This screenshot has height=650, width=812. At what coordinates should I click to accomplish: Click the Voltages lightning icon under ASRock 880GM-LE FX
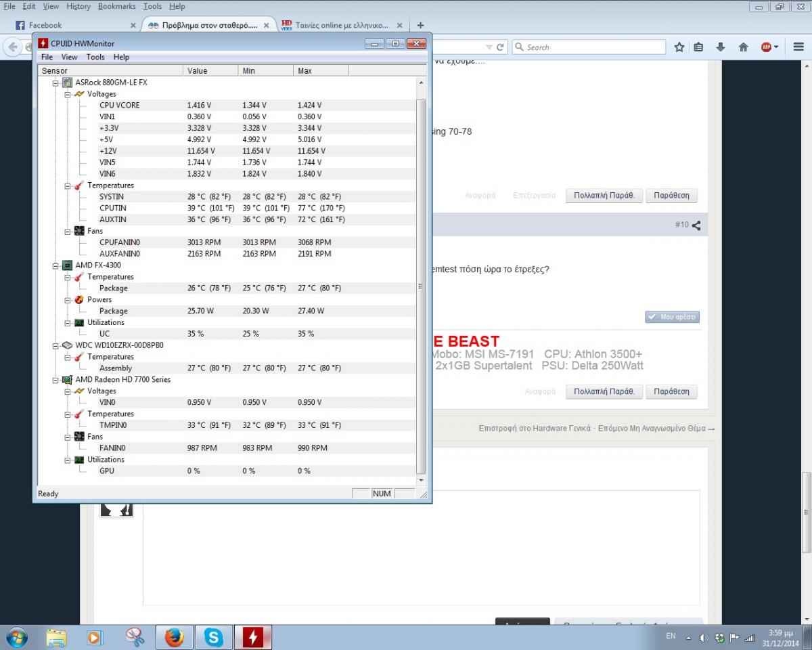tap(79, 94)
